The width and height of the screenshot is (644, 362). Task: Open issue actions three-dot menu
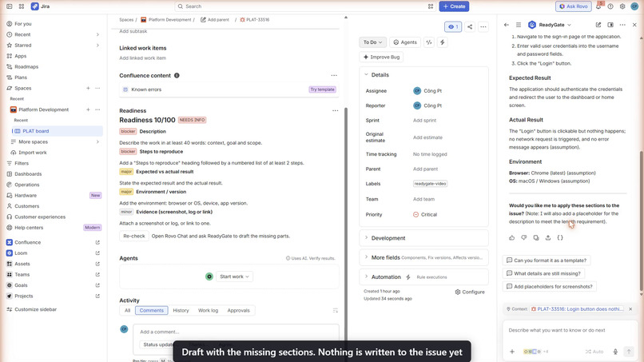point(483,26)
